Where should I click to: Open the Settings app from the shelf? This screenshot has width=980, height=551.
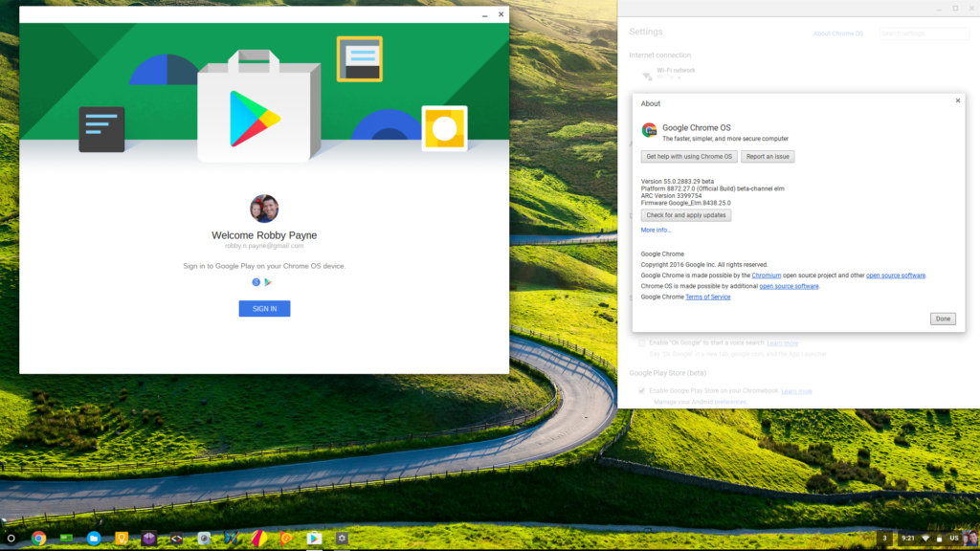342,538
